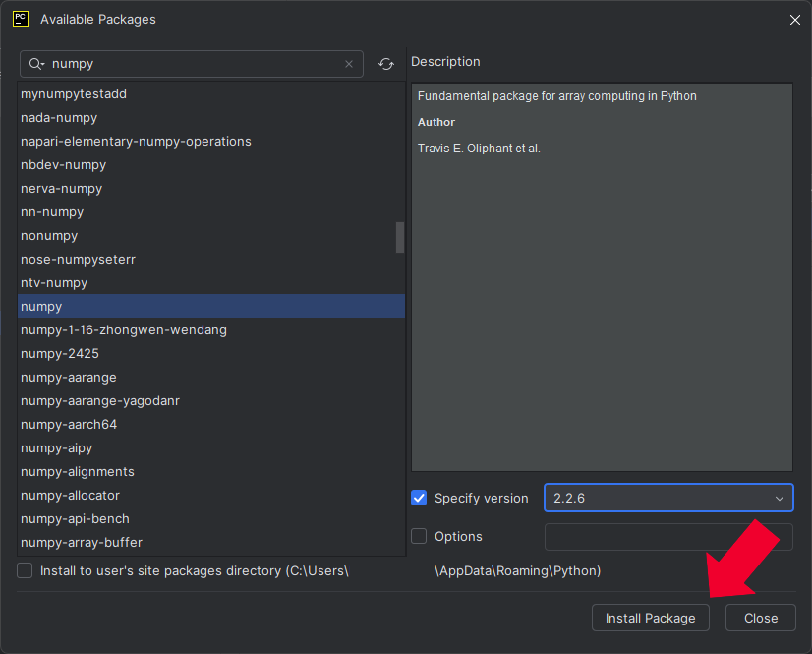Click the Install Package button
The height and width of the screenshot is (654, 812).
650,618
